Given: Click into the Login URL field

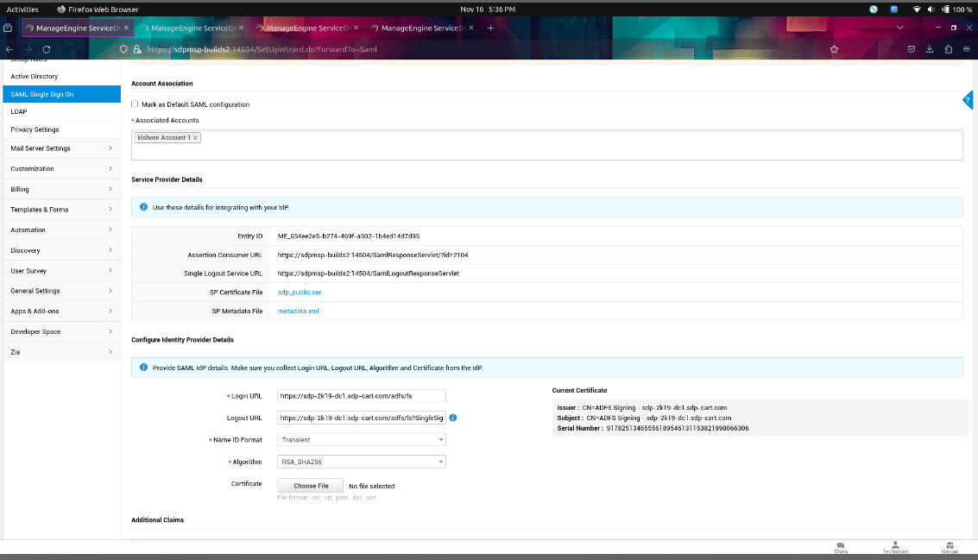Looking at the screenshot, I should coord(362,396).
